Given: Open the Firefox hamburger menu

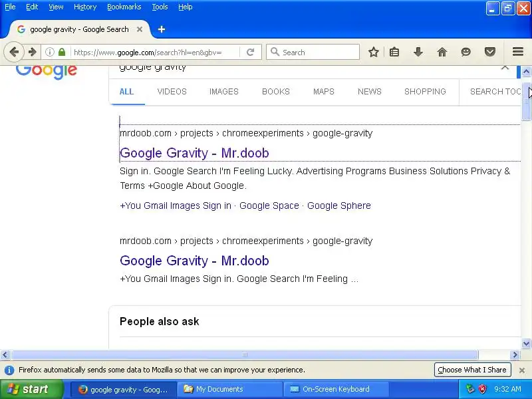Looking at the screenshot, I should coord(518,52).
